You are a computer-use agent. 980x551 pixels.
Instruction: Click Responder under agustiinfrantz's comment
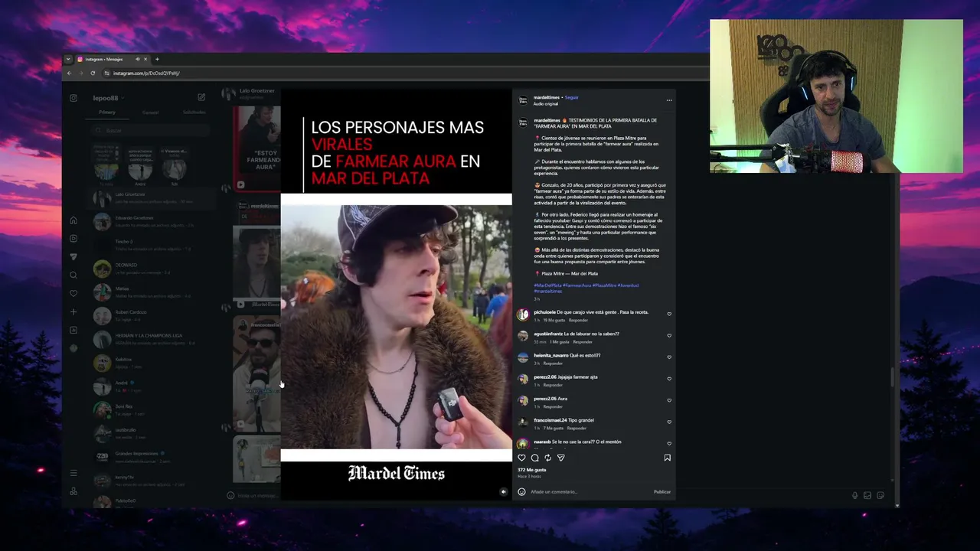point(583,342)
